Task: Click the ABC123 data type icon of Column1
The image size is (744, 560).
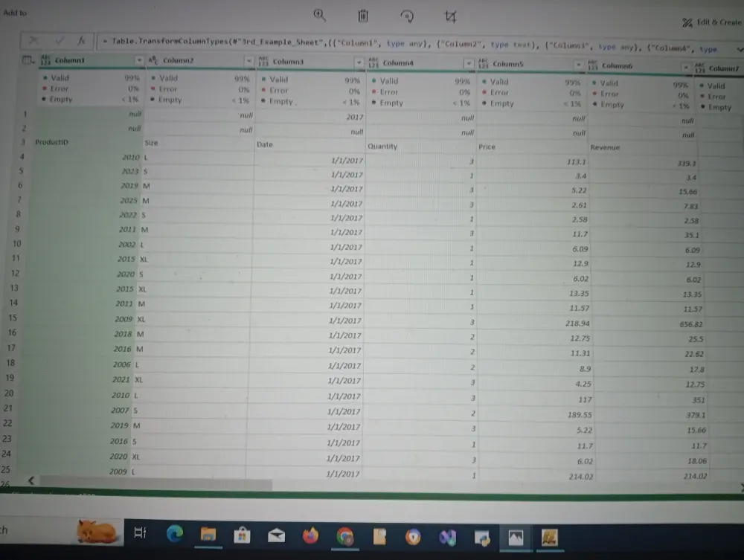Action: pyautogui.click(x=45, y=59)
